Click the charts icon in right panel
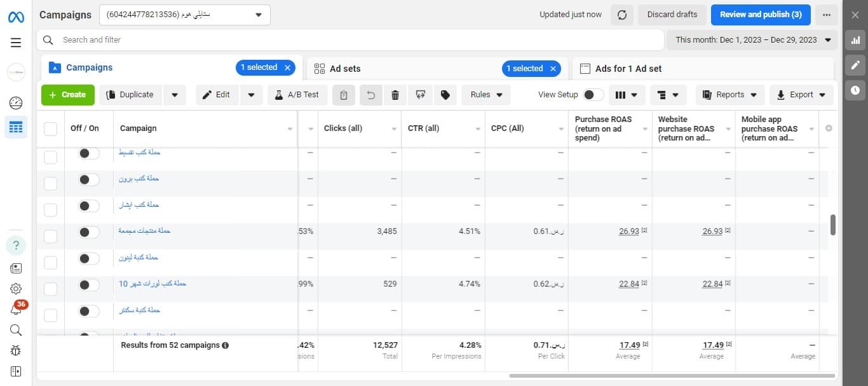The image size is (868, 386). click(855, 40)
